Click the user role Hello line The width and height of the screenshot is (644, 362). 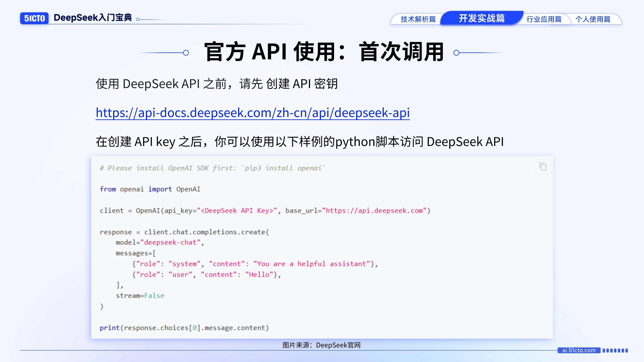(207, 275)
